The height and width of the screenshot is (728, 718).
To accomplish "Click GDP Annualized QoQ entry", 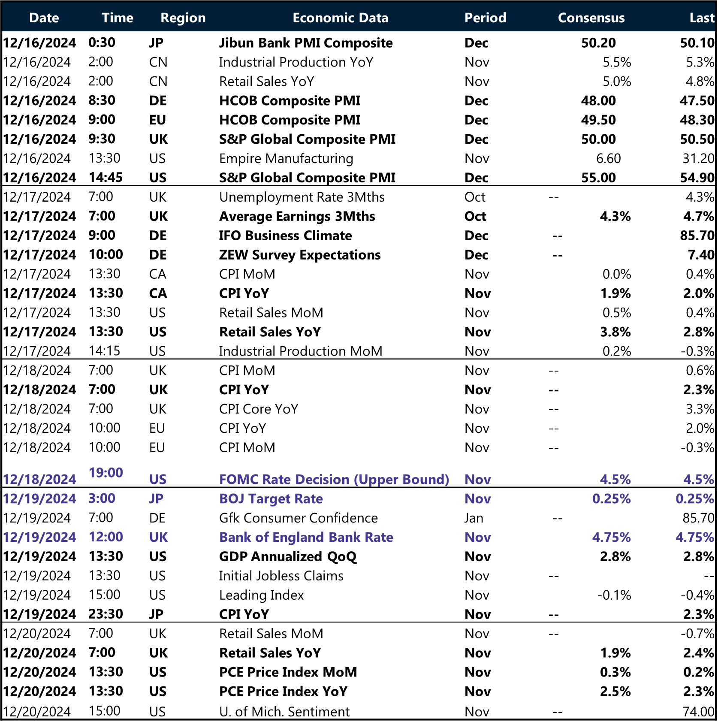I will point(288,557).
